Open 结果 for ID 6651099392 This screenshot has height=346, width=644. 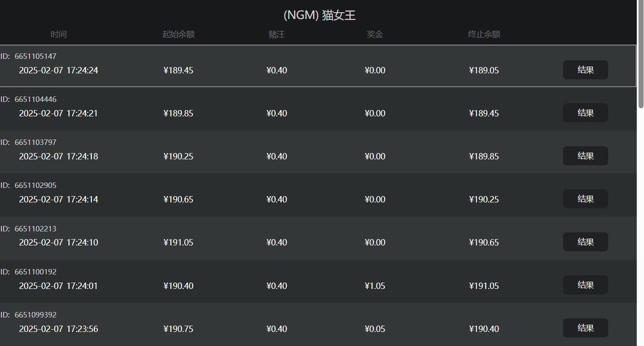[585, 328]
